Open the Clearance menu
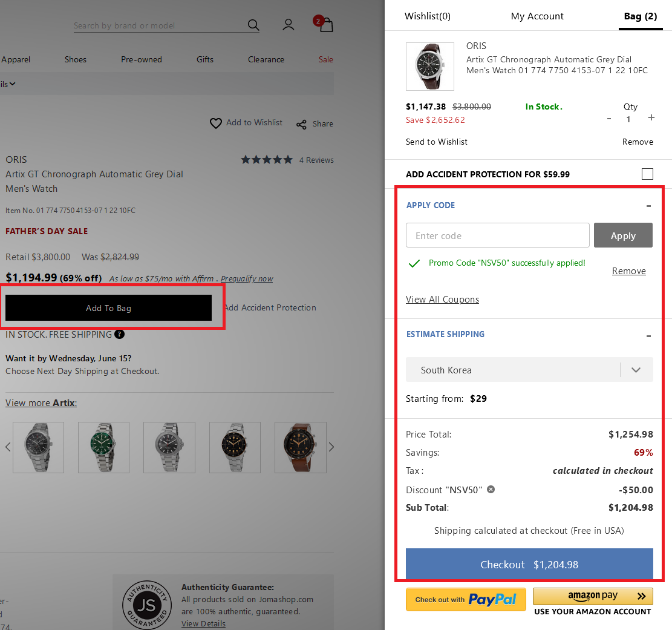The height and width of the screenshot is (630, 672). pyautogui.click(x=266, y=60)
